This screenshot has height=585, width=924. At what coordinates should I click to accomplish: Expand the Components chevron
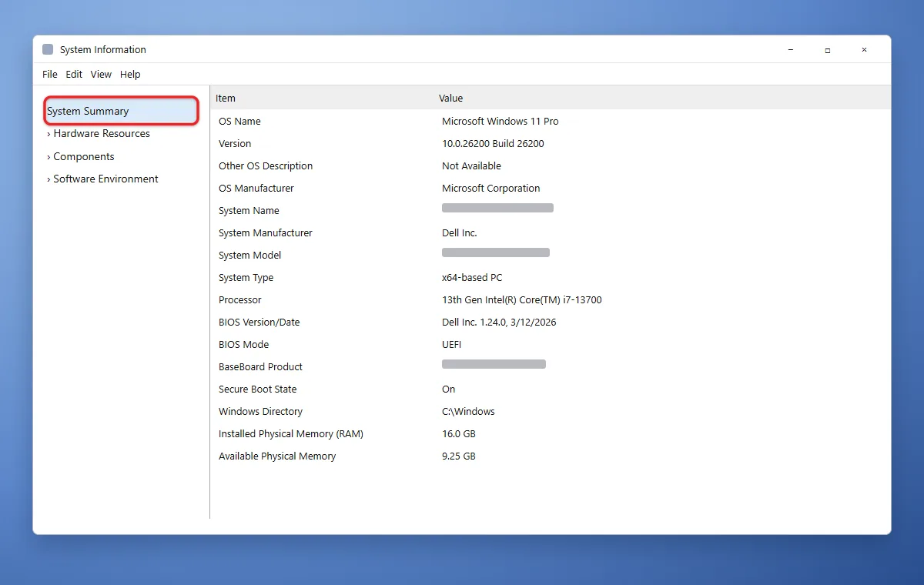pos(49,157)
